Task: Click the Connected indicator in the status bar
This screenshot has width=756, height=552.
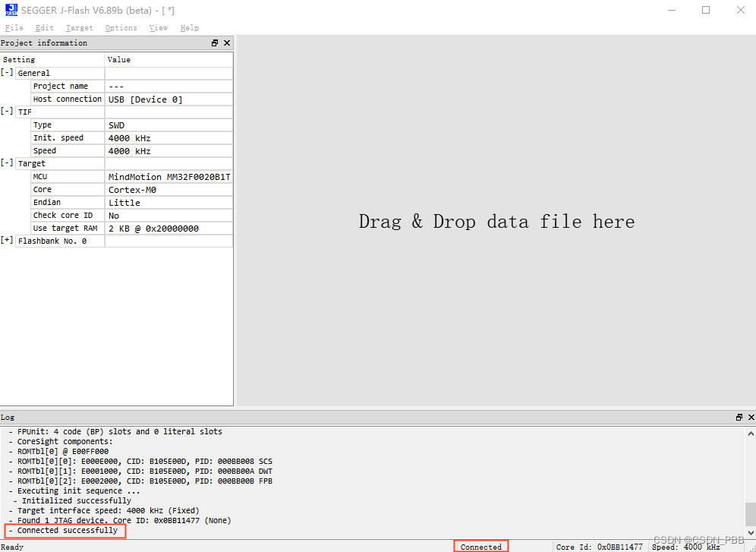Action: pos(480,546)
